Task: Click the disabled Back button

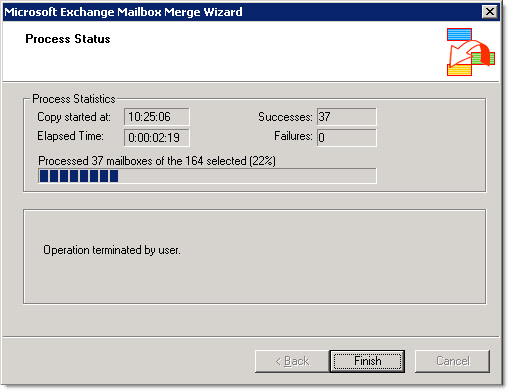Action: pos(292,361)
